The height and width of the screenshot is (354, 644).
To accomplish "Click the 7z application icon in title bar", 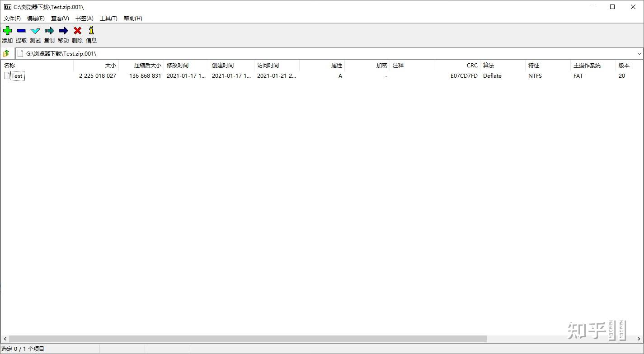I will [8, 7].
